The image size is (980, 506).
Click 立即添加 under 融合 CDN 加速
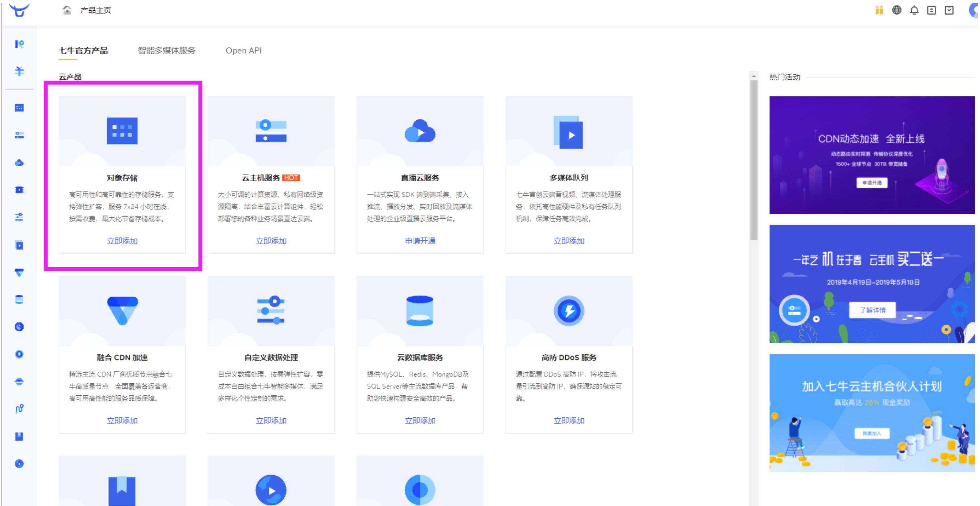122,420
